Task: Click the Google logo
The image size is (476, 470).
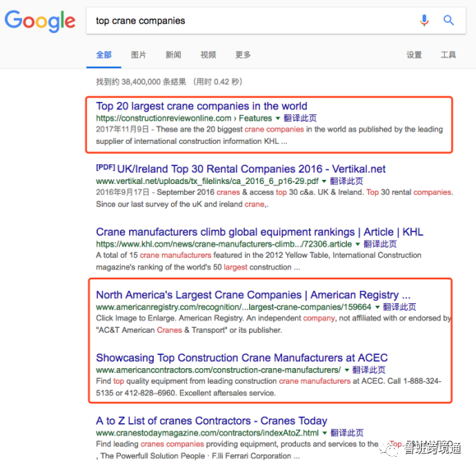Action: point(39,21)
